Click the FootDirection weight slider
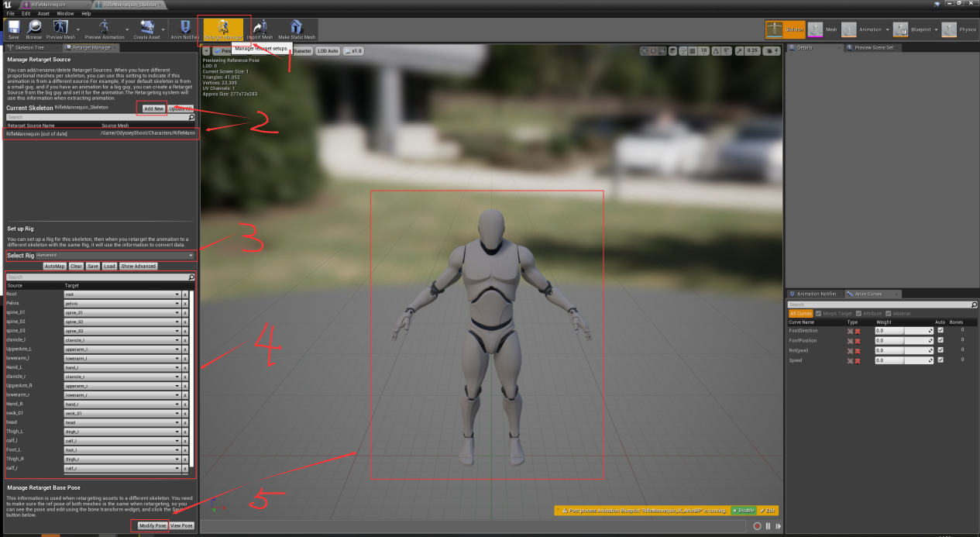Viewport: 980px width, 537px height. [x=904, y=330]
